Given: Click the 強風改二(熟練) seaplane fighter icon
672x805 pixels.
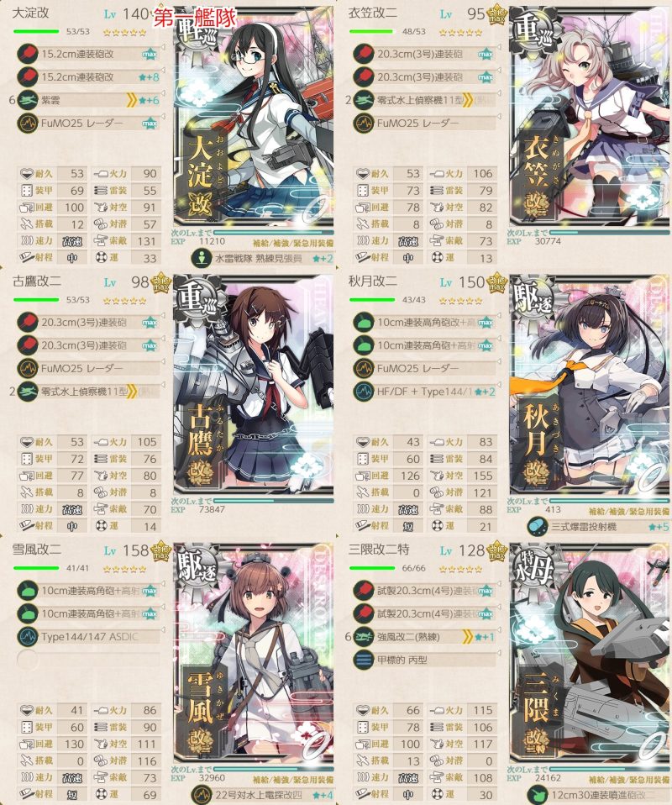Looking at the screenshot, I should point(364,637).
